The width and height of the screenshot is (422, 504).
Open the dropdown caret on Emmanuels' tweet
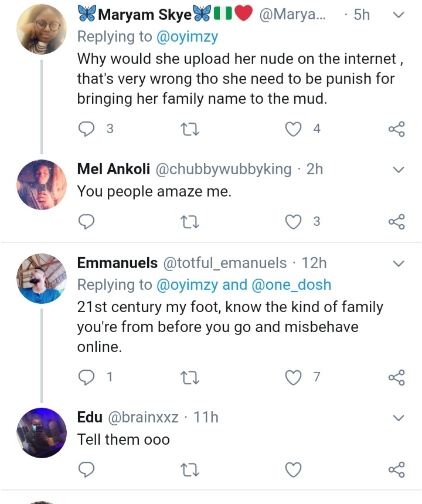click(x=399, y=263)
